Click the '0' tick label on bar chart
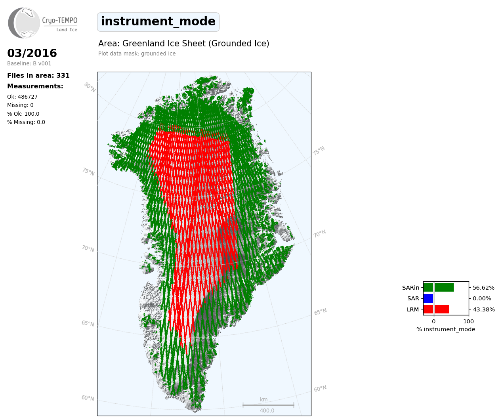 pos(434,321)
